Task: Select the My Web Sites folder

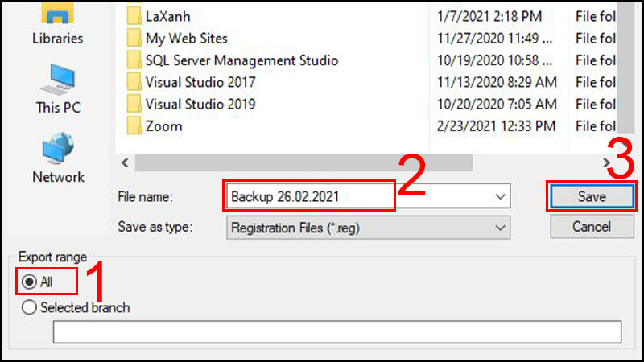Action: click(186, 39)
